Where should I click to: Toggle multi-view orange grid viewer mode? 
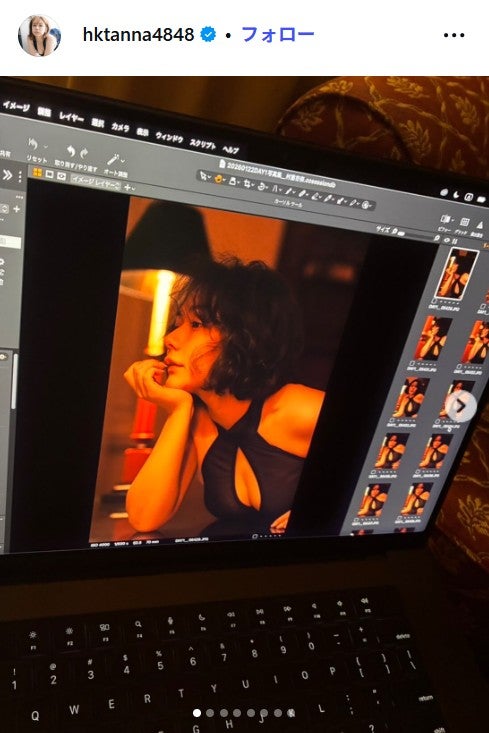[x=37, y=172]
